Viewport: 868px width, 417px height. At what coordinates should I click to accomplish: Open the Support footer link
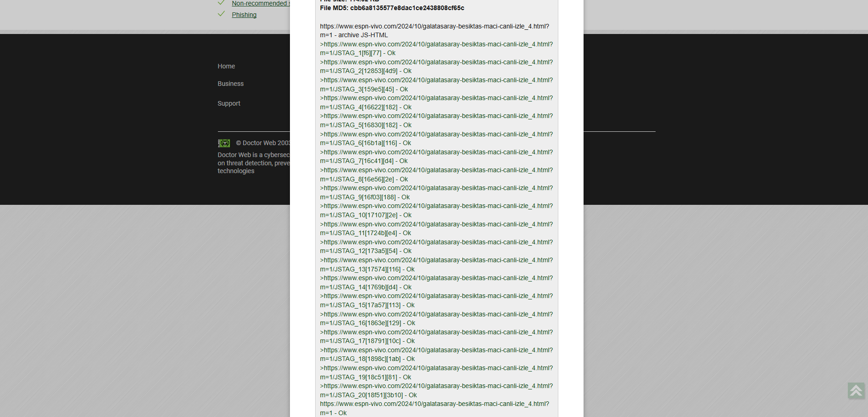click(x=229, y=103)
